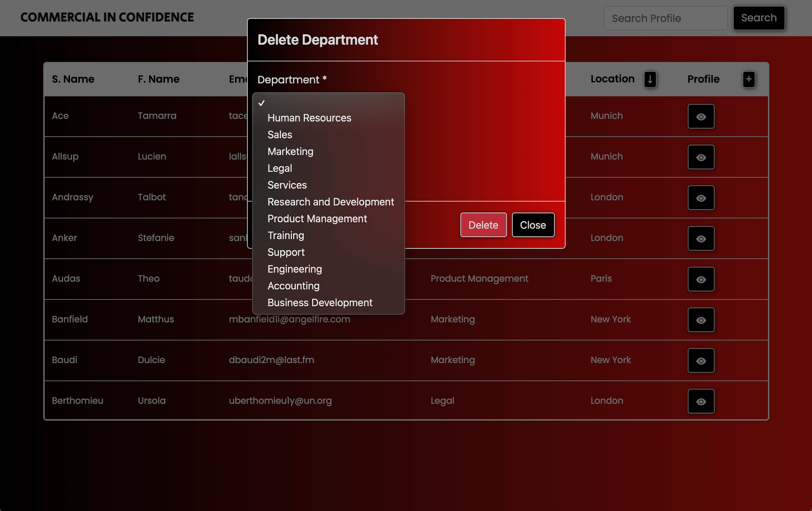Viewport: 812px width, 511px height.
Task: Click the Profile column header
Action: [x=703, y=79]
